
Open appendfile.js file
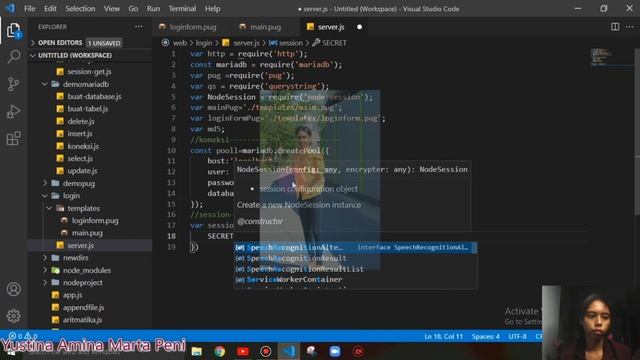[84, 307]
